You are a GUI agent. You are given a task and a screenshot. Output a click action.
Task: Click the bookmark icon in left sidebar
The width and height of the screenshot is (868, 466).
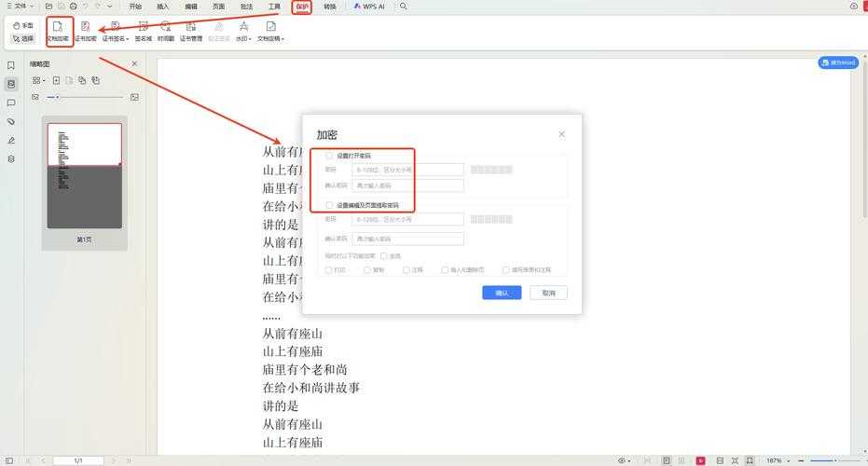(11, 65)
